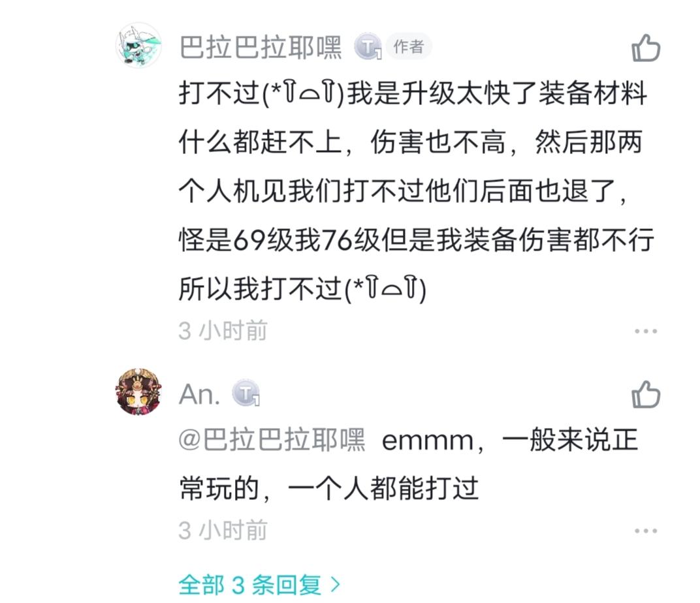Like the comment by 巴拉巴拉耶嘿
Image resolution: width=700 pixels, height=603 pixels.
click(x=646, y=48)
